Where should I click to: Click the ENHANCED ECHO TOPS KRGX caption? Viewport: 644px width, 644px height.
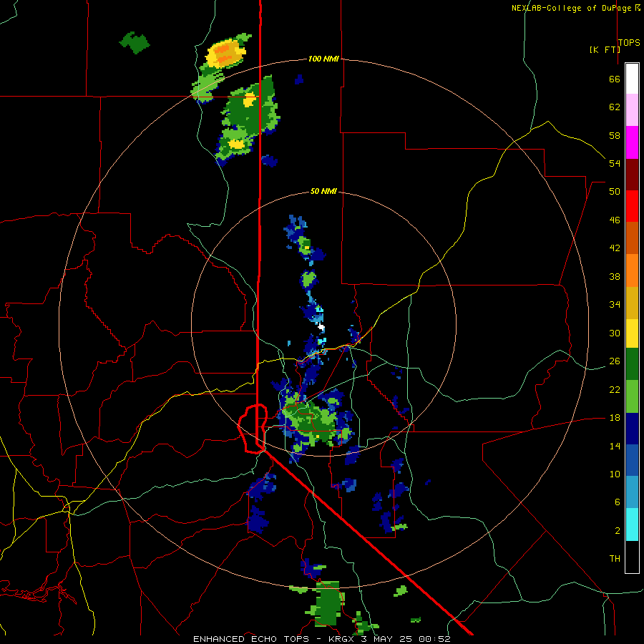tap(321, 639)
